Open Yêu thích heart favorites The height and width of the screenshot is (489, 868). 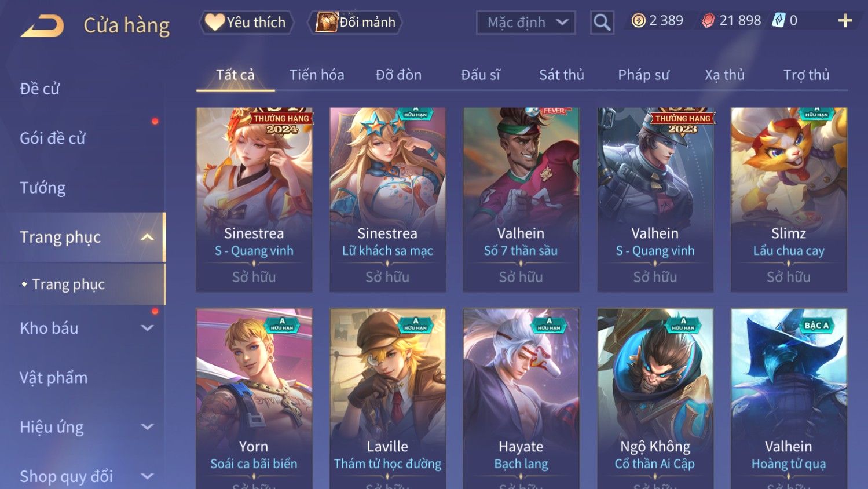coord(247,23)
